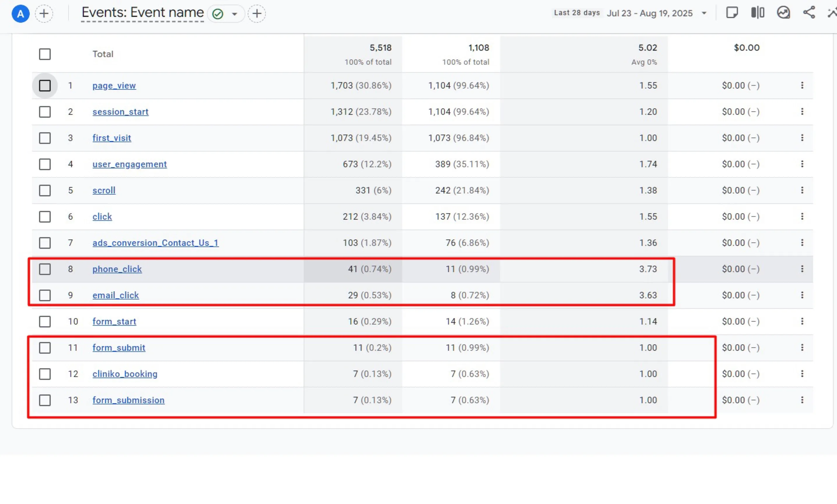Click the green checkmark status icon
This screenshot has width=837, height=504.
(217, 14)
